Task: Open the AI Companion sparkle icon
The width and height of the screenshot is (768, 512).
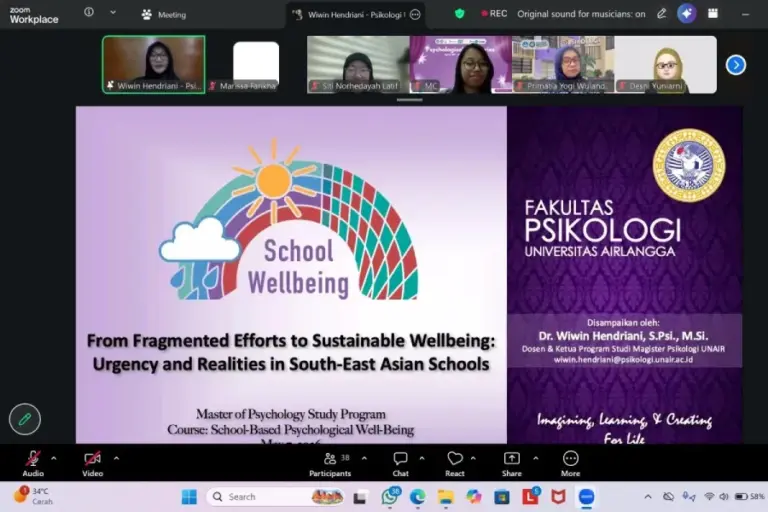Action: click(x=687, y=14)
